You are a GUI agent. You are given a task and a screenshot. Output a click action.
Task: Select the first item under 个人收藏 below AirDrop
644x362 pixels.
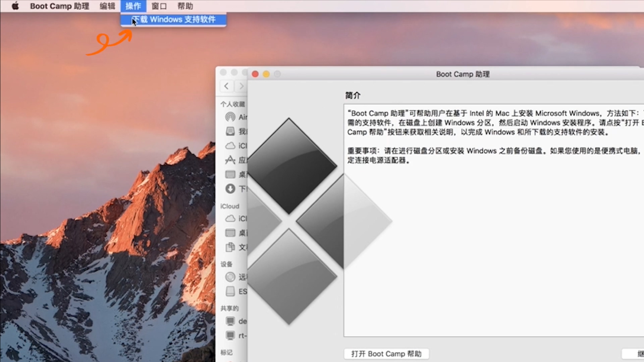[x=236, y=131]
